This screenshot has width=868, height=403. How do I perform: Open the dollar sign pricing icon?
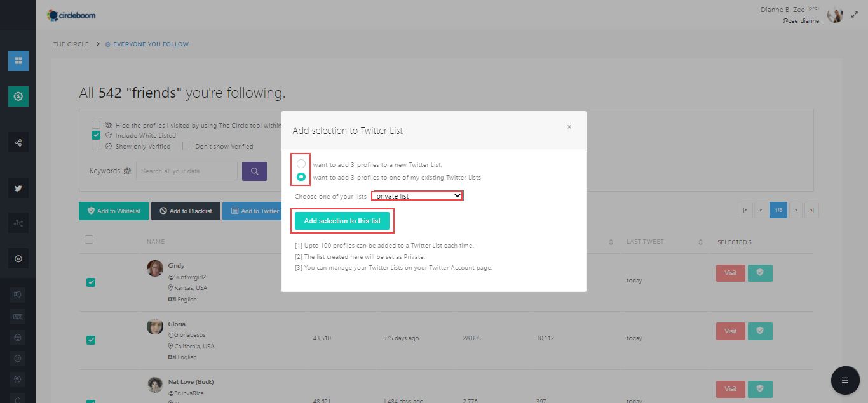(x=18, y=96)
